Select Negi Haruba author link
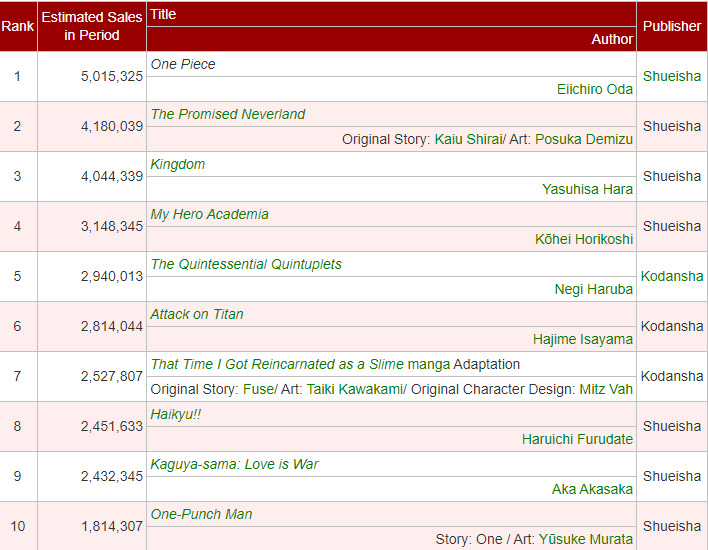This screenshot has height=550, width=708. 594,289
